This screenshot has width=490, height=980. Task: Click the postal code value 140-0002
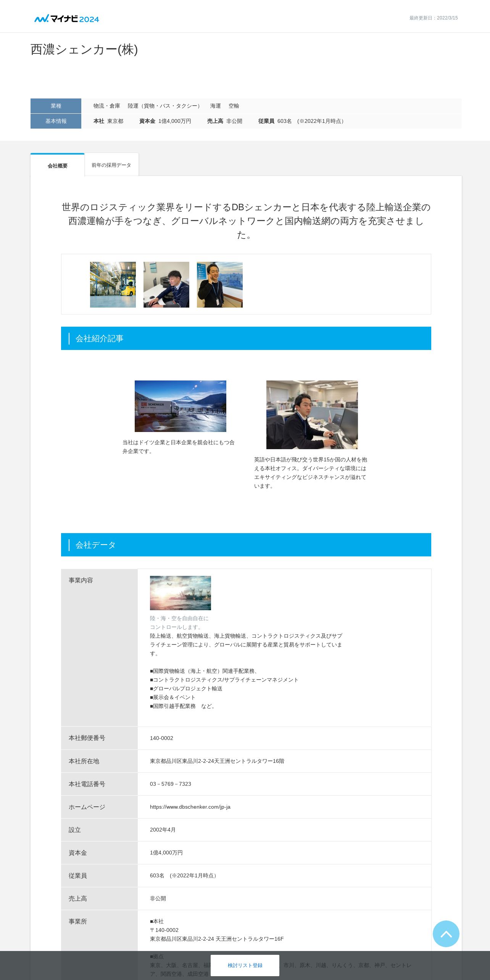(161, 738)
